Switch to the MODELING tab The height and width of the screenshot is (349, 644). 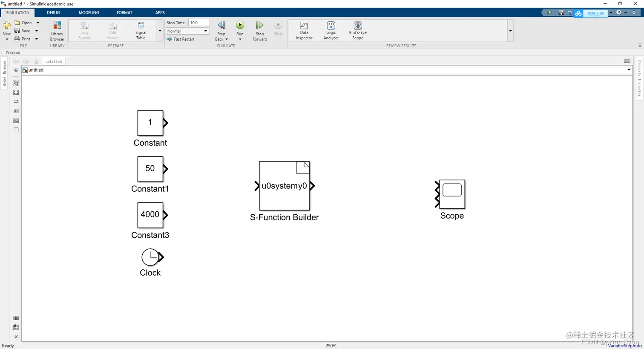[89, 13]
